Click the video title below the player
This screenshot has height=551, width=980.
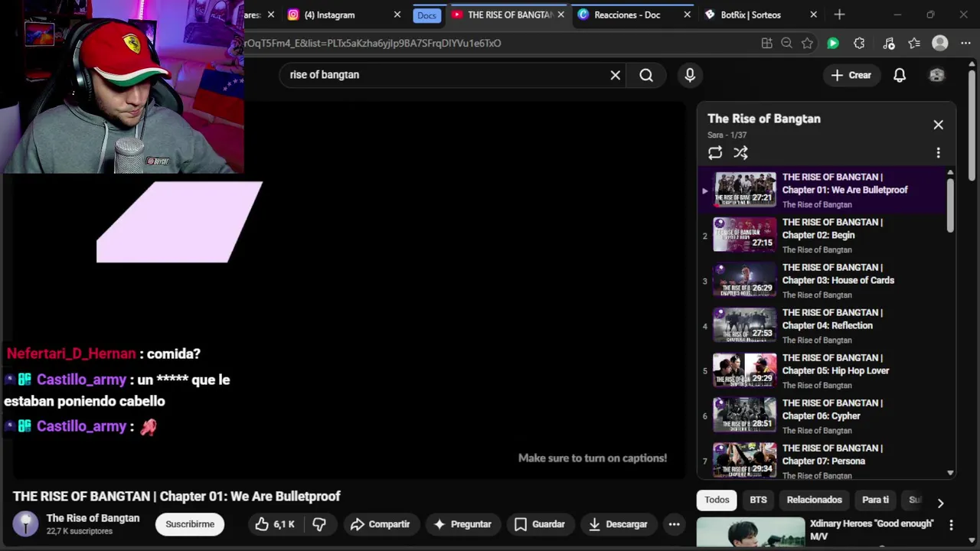tap(177, 496)
